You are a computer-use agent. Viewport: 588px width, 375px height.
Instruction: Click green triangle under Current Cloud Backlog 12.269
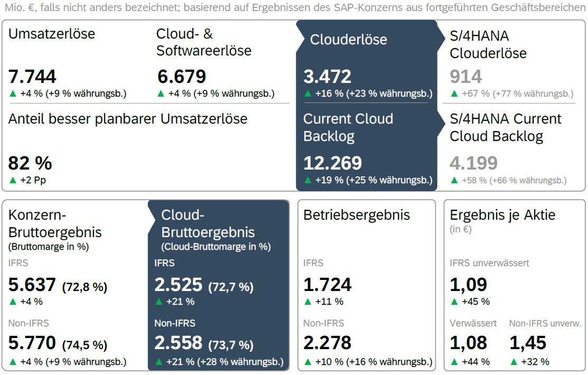(307, 180)
